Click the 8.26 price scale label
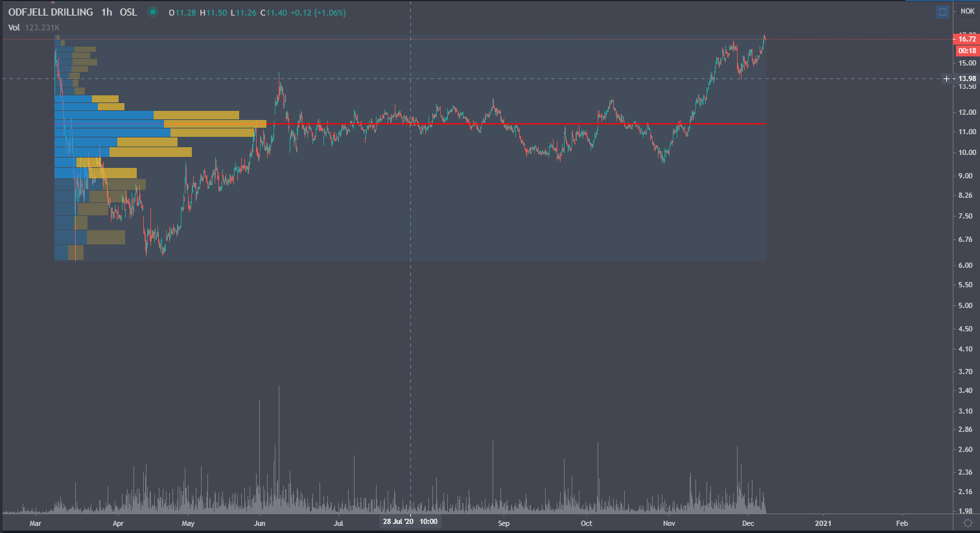Image resolution: width=980 pixels, height=533 pixels. point(966,195)
